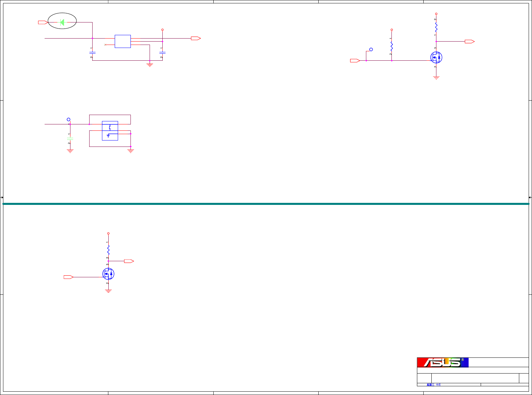Click the output port at the top-right MOSFET drain

470,42
